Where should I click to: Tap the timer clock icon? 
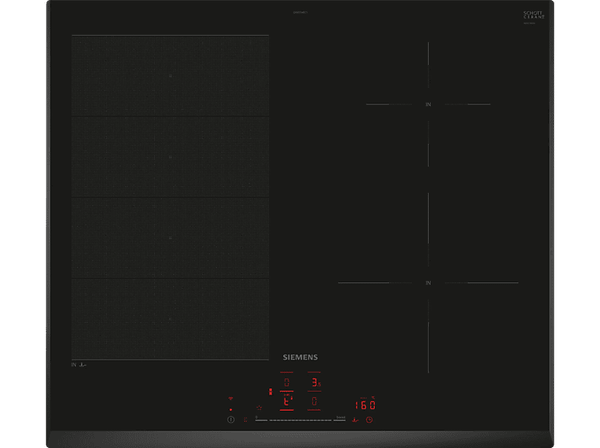(369, 420)
